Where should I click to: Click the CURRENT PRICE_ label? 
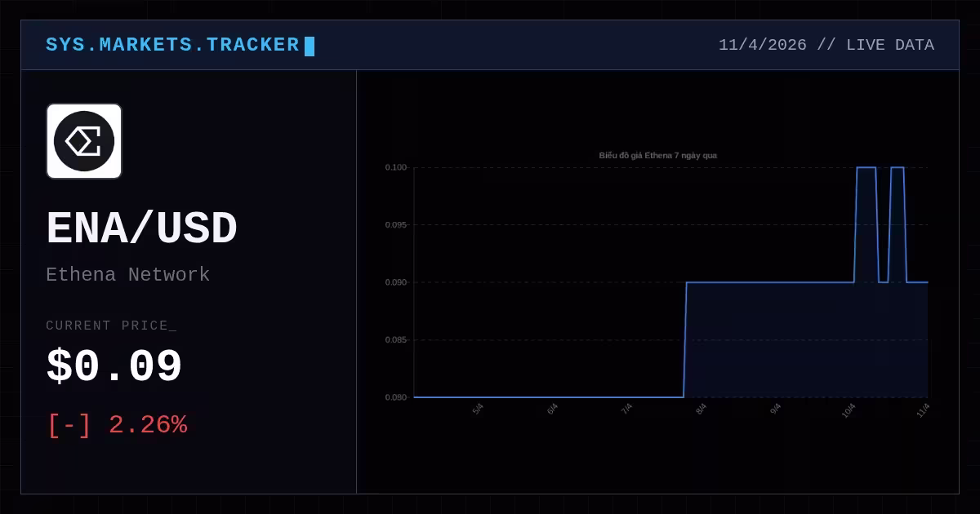coord(111,326)
